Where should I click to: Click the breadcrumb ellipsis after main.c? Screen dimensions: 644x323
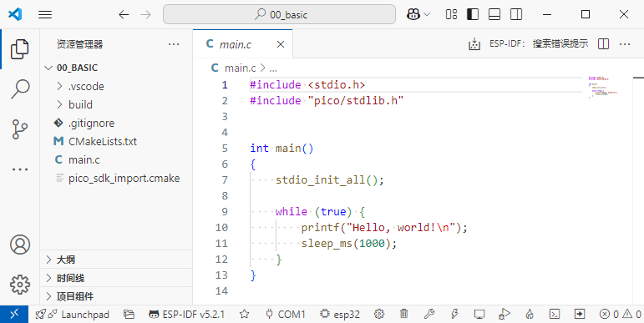(272, 68)
